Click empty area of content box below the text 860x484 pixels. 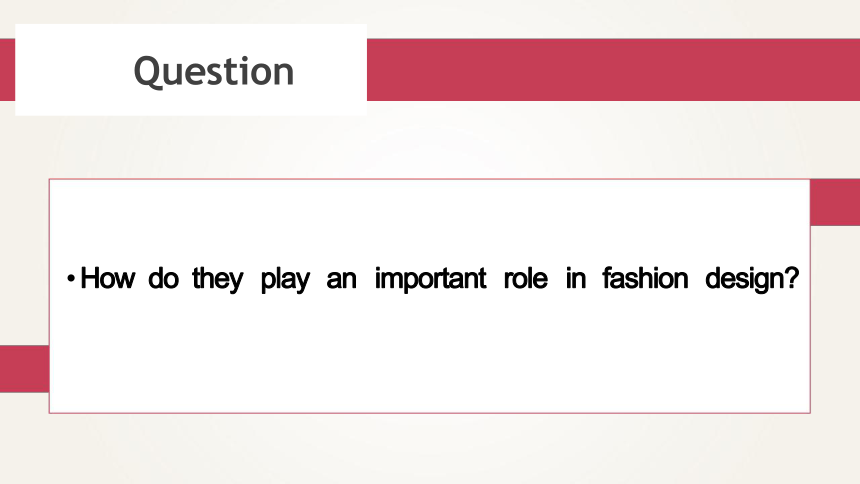click(429, 357)
